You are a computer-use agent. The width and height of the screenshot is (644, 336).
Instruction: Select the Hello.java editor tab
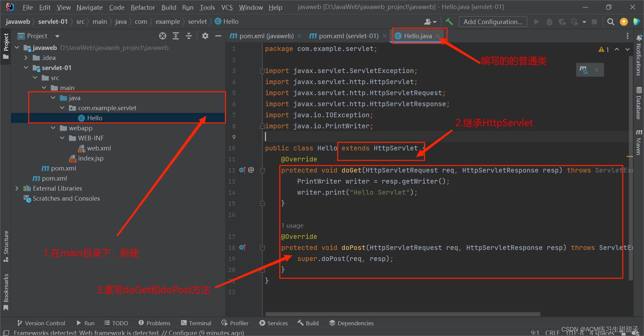(x=418, y=36)
